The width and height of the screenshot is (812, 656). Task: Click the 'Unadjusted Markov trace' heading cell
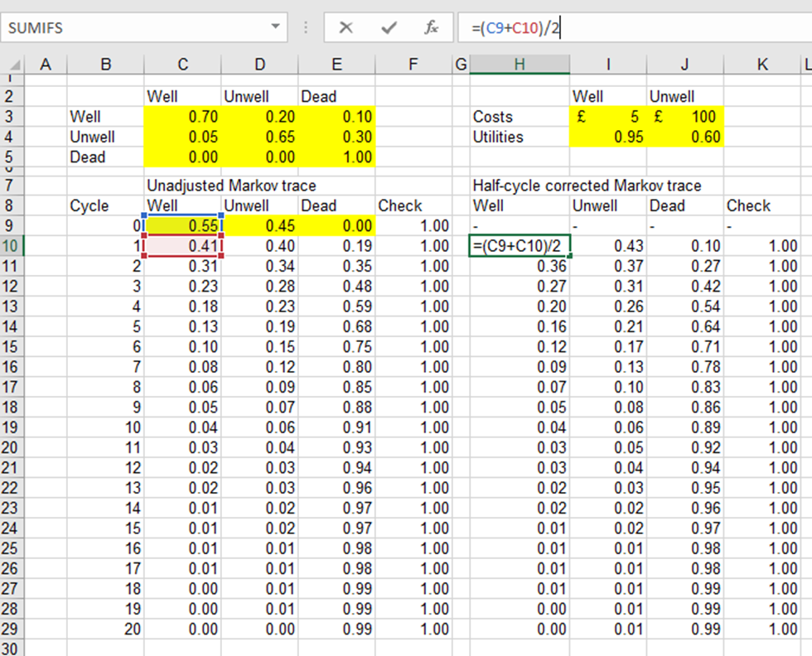182,185
